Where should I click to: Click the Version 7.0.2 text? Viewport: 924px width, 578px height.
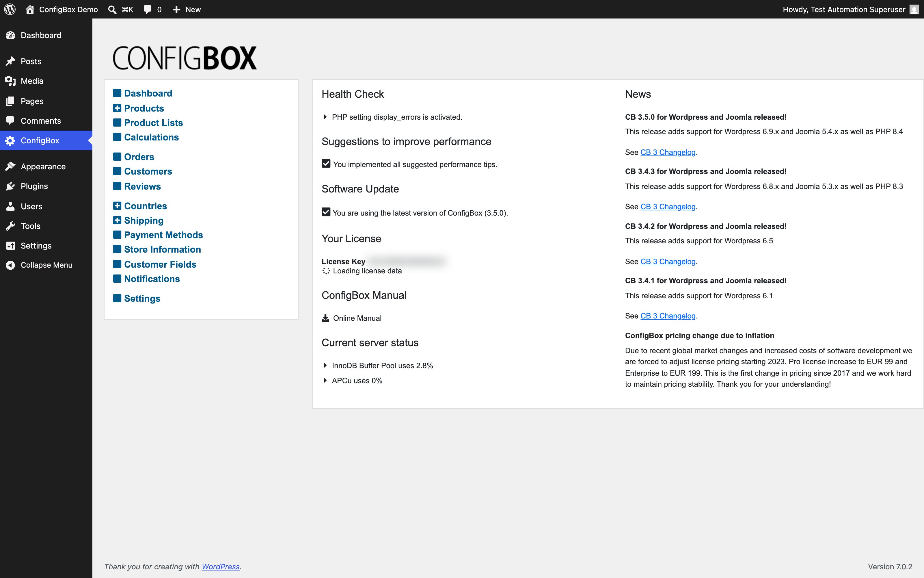click(890, 566)
